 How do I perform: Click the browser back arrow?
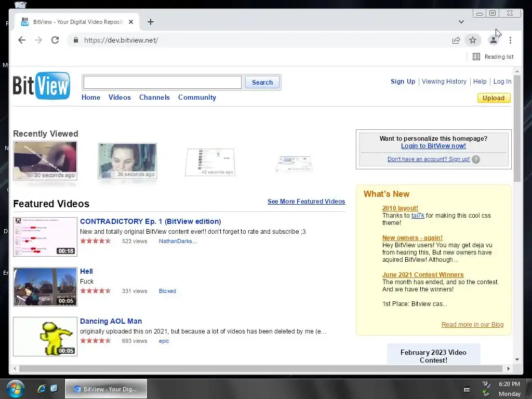click(22, 40)
